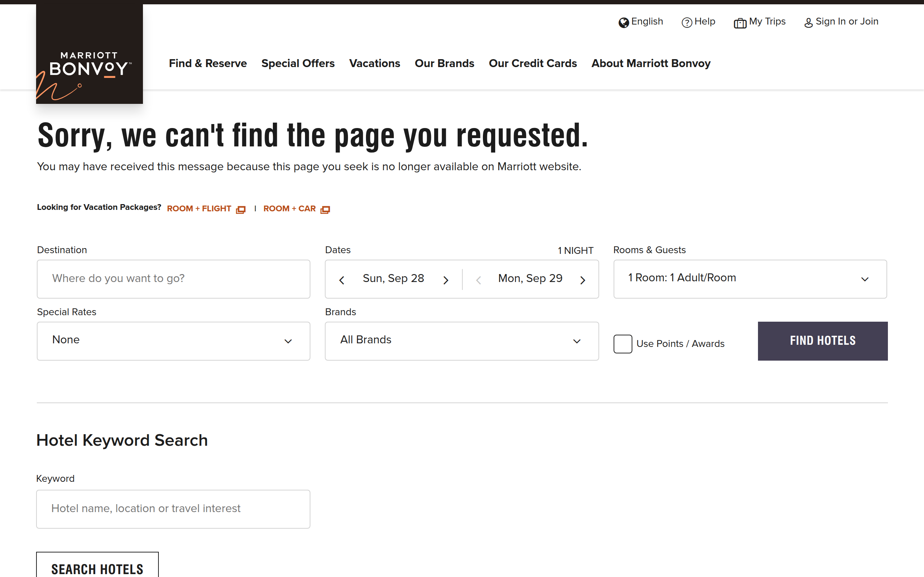Click the Sign In person icon
The image size is (924, 577).
pos(808,23)
